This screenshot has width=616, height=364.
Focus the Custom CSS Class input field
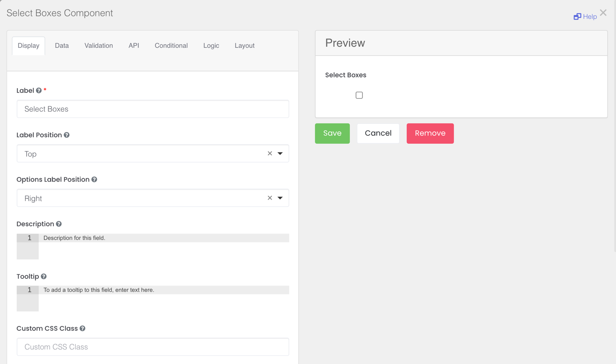coord(153,347)
